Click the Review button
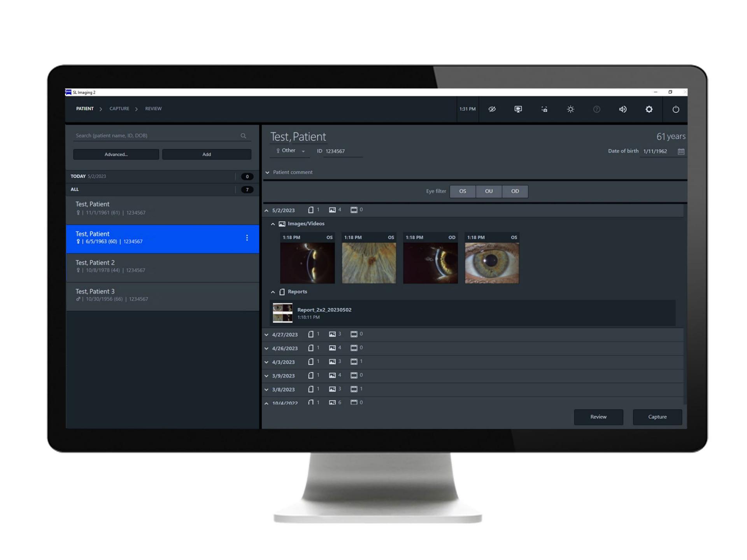This screenshot has height=560, width=747. point(598,417)
